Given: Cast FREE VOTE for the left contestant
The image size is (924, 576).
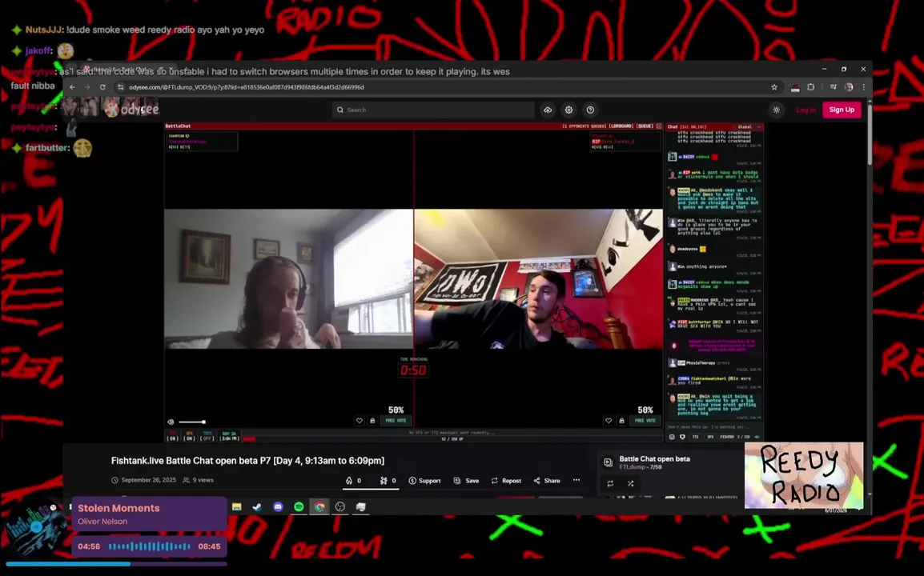Looking at the screenshot, I should (396, 421).
